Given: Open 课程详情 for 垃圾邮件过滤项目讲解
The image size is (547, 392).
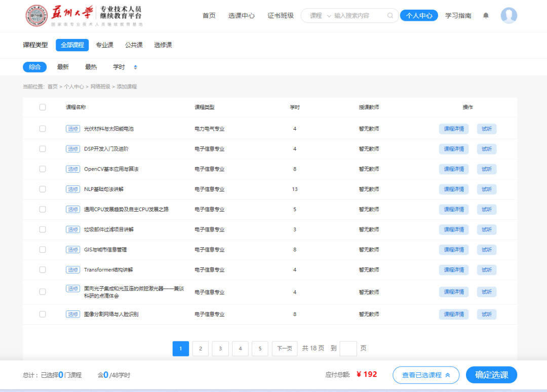Looking at the screenshot, I should point(453,229).
